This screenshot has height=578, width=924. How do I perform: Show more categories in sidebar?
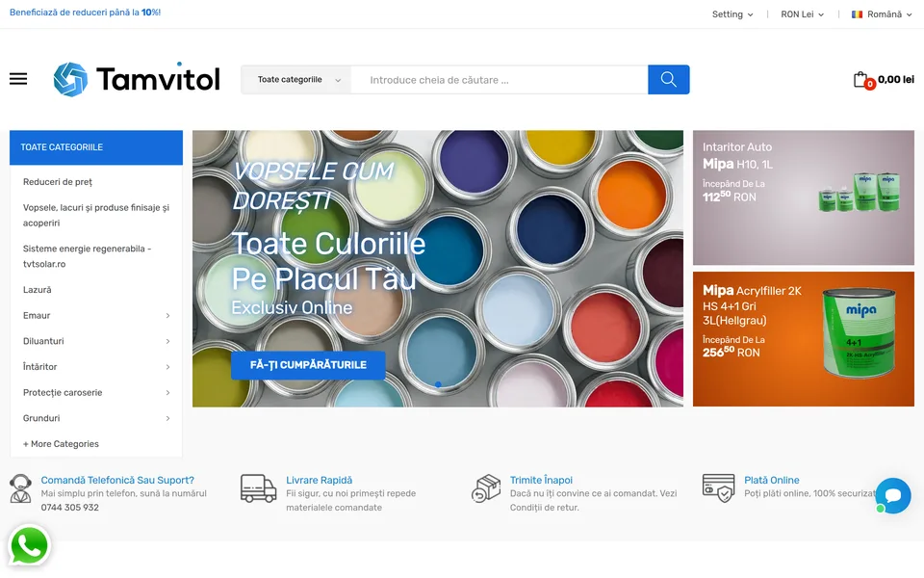point(61,444)
